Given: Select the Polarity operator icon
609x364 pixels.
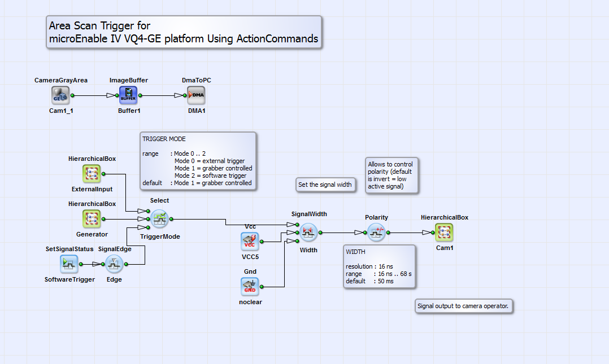Looking at the screenshot, I should point(376,233).
